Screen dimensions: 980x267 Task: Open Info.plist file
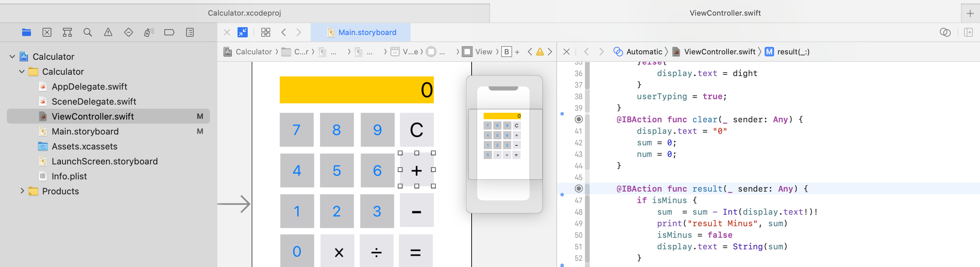(69, 176)
